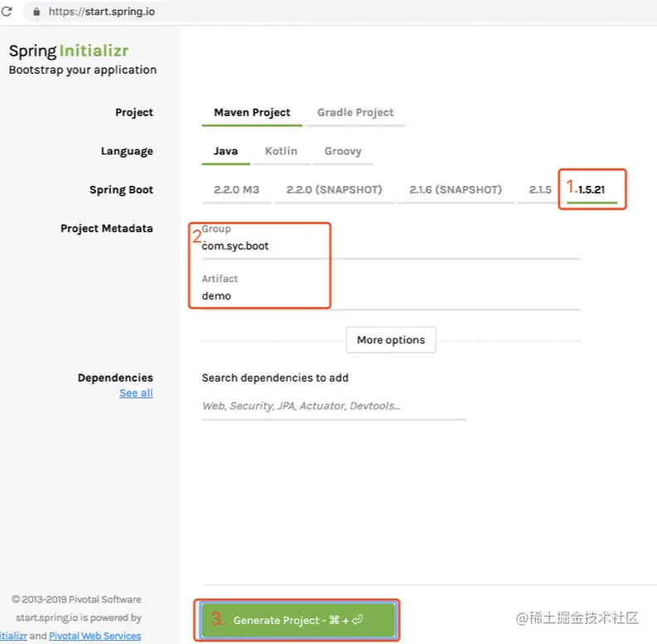
Task: Choose Groovy as the language
Action: click(x=343, y=151)
